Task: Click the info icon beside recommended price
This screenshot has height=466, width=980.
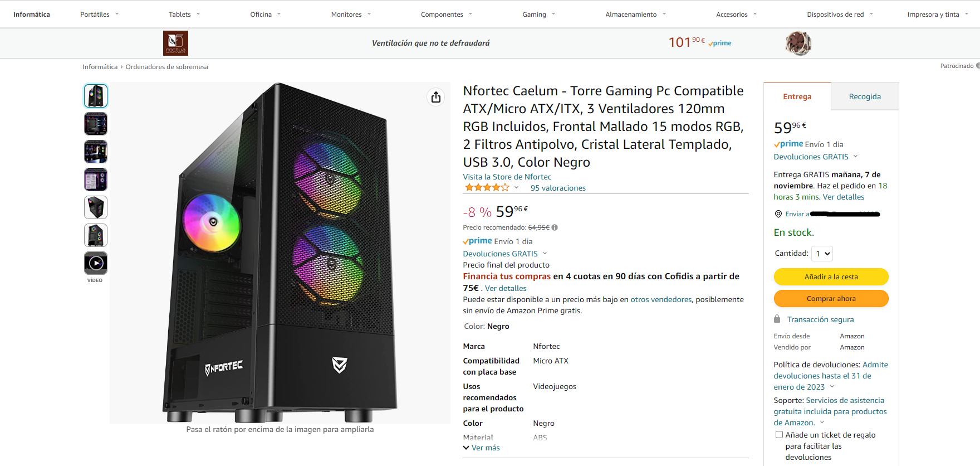Action: 555,227
